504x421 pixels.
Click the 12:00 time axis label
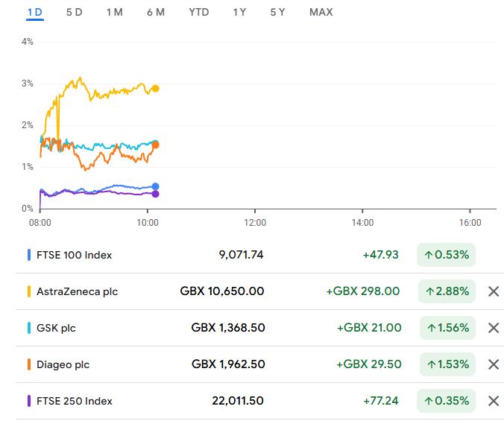255,223
